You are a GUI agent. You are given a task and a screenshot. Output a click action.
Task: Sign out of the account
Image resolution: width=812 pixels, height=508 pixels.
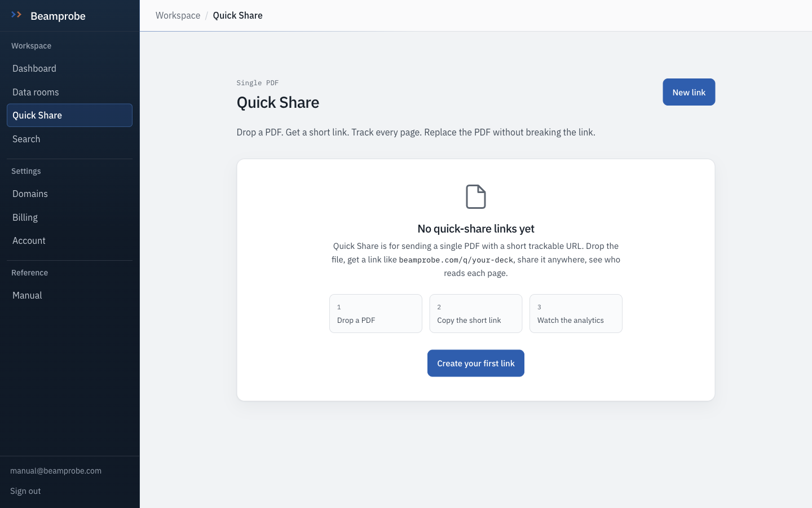(25, 491)
